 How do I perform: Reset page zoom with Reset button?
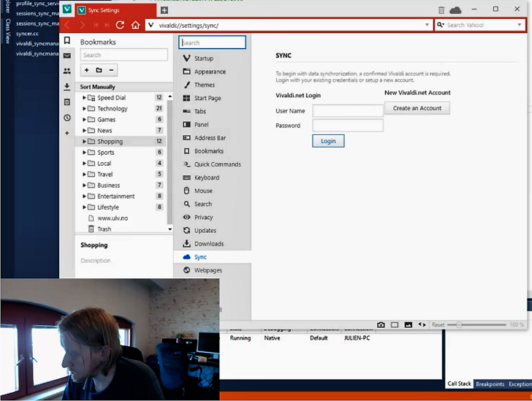438,324
